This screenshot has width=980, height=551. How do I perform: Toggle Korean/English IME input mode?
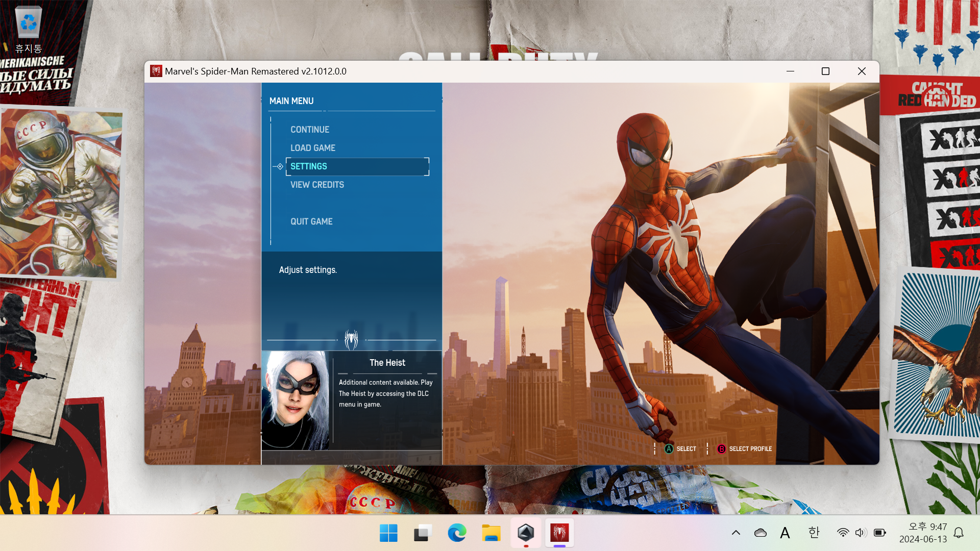(814, 533)
